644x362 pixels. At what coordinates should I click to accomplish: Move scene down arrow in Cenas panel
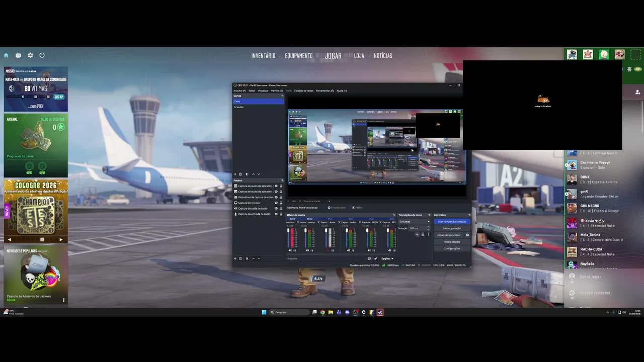pos(259,174)
